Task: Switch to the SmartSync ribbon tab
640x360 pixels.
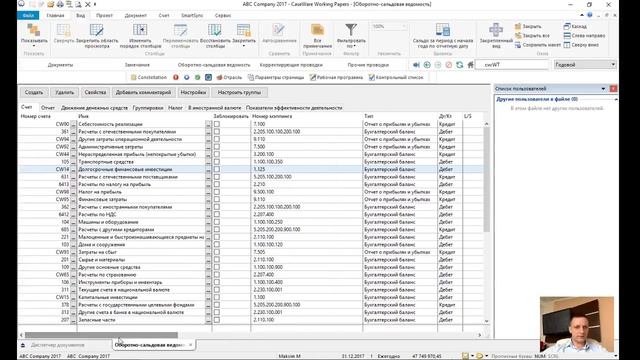Action: pos(192,16)
